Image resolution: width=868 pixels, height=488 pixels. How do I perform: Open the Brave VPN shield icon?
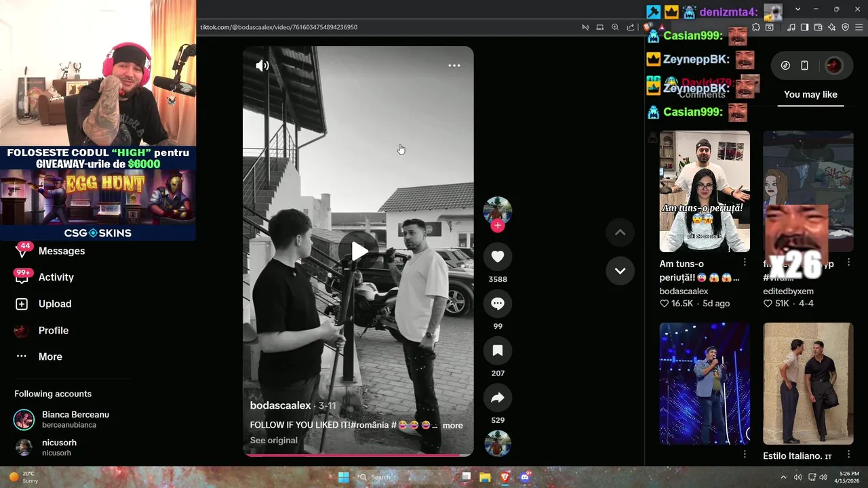coord(845,27)
